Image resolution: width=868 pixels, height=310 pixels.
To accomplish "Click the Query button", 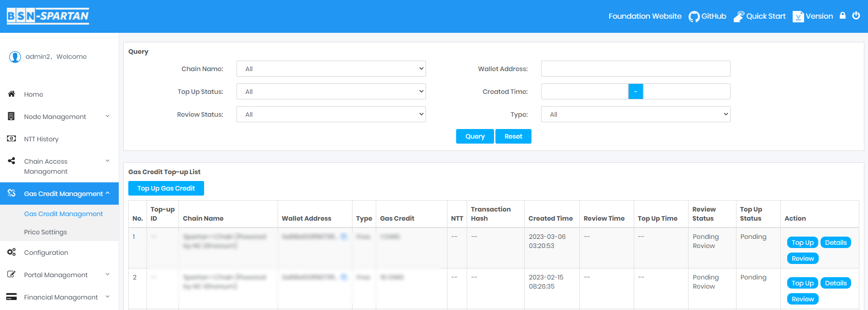I will (x=474, y=136).
